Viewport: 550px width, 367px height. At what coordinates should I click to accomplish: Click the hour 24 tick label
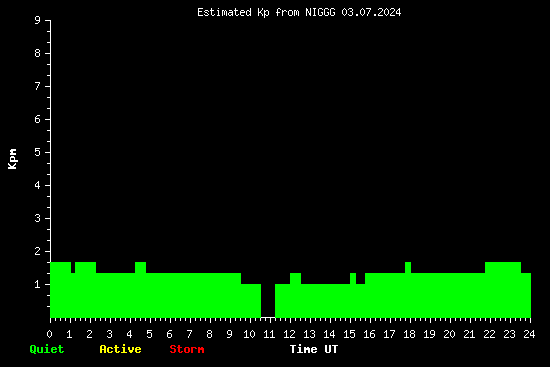click(x=529, y=334)
